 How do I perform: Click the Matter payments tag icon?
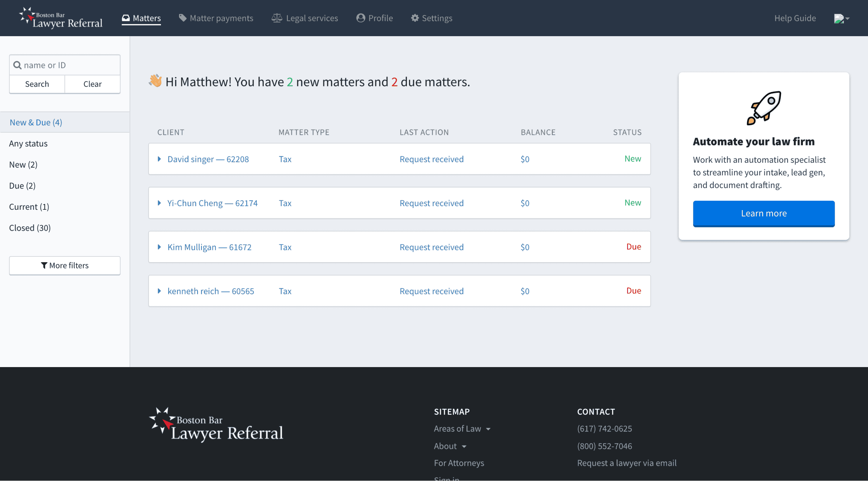pos(183,18)
